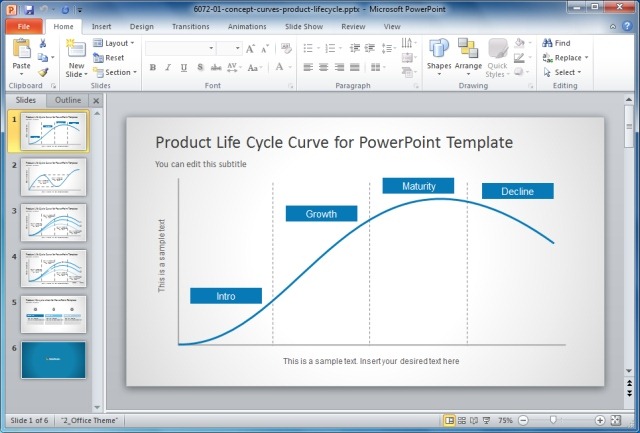Open the Animations tab

click(247, 27)
